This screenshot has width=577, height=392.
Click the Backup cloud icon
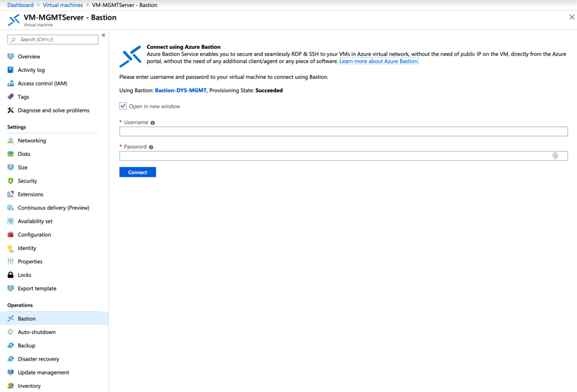coord(10,345)
